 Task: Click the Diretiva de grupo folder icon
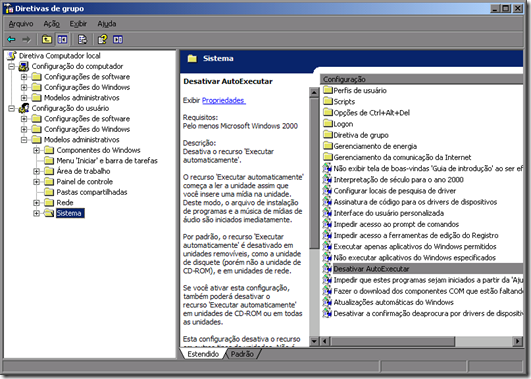pyautogui.click(x=327, y=135)
